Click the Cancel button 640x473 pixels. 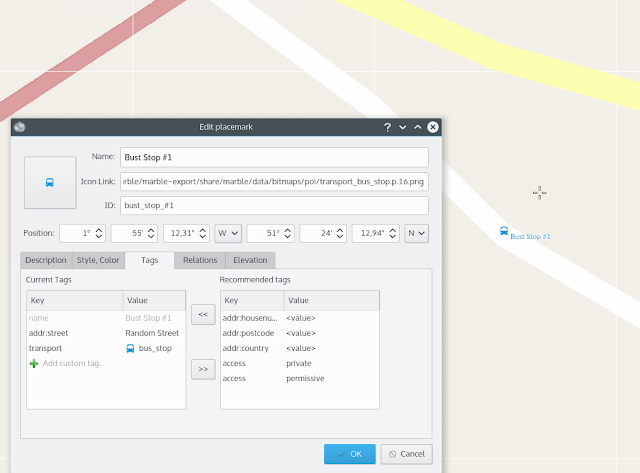[x=407, y=454]
